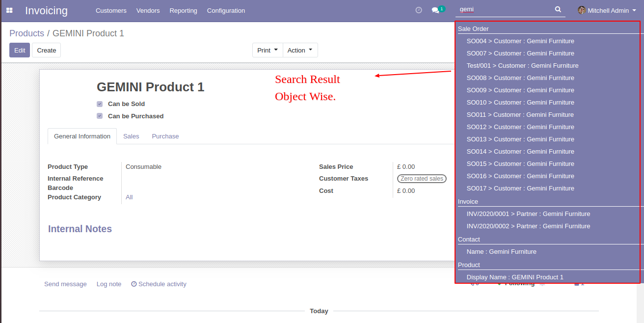Image resolution: width=644 pixels, height=323 pixels.
Task: Open the apps grid menu icon
Action: point(9,10)
